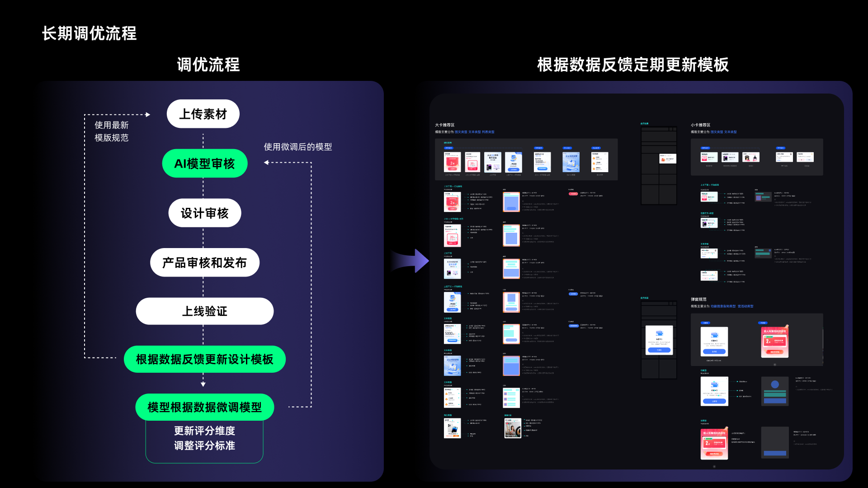Click the green 根据数据反馈更新设计模板 node
The height and width of the screenshot is (488, 868).
click(204, 359)
